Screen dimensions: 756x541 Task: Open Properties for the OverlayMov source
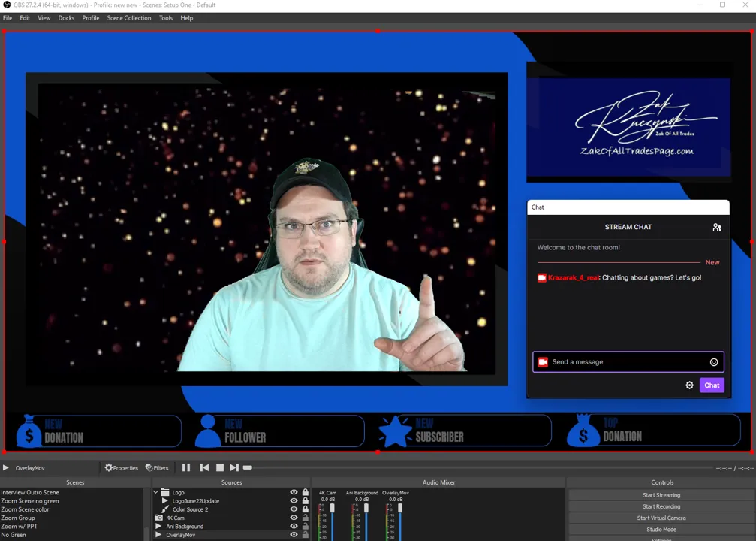click(120, 467)
